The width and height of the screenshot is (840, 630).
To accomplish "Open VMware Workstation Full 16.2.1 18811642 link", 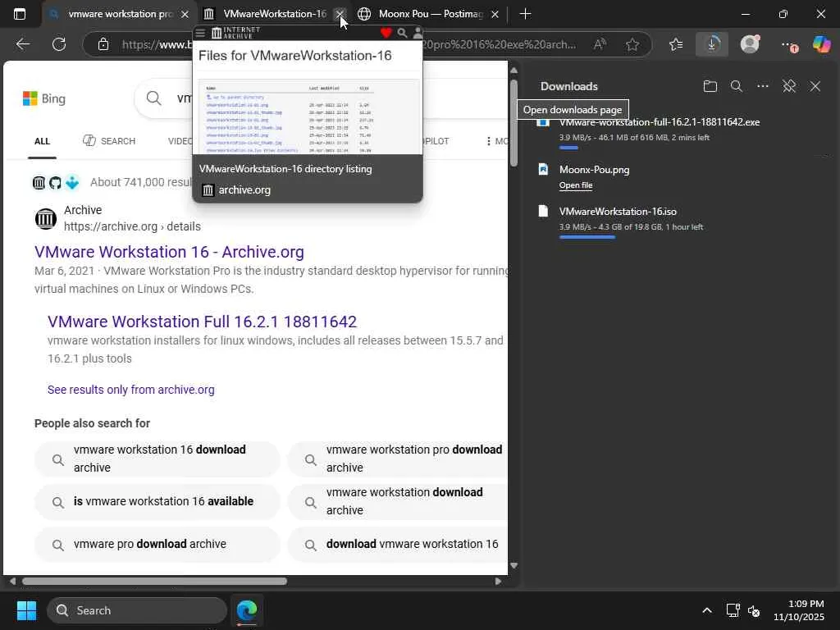I will (x=202, y=322).
